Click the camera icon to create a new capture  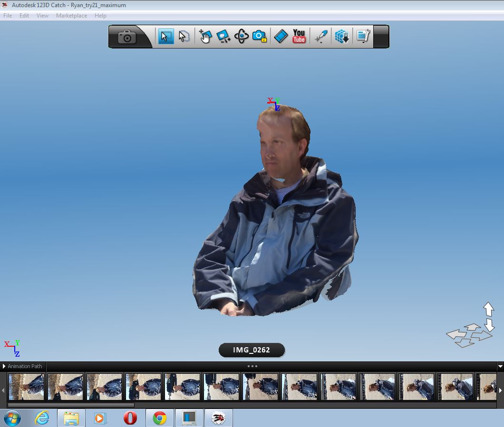pos(127,37)
